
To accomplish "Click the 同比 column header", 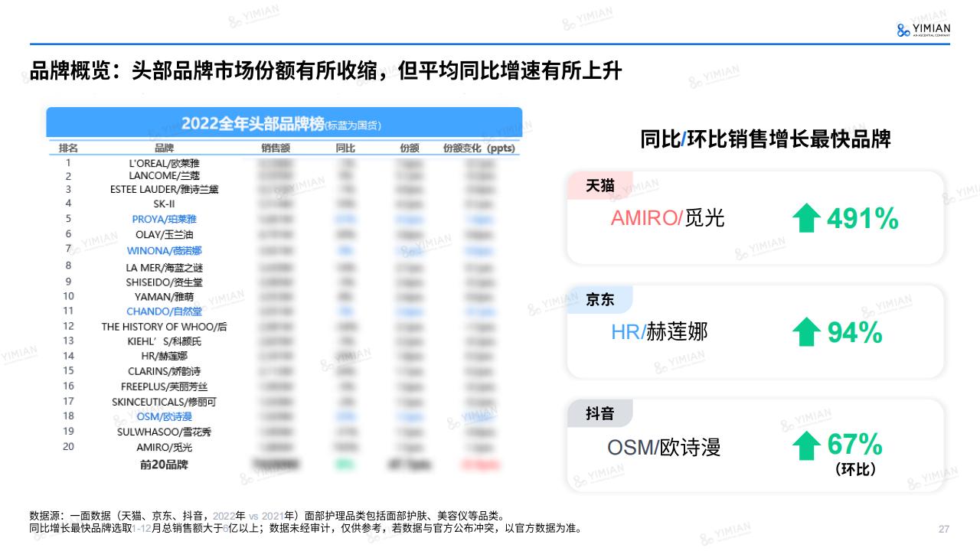I will [345, 148].
